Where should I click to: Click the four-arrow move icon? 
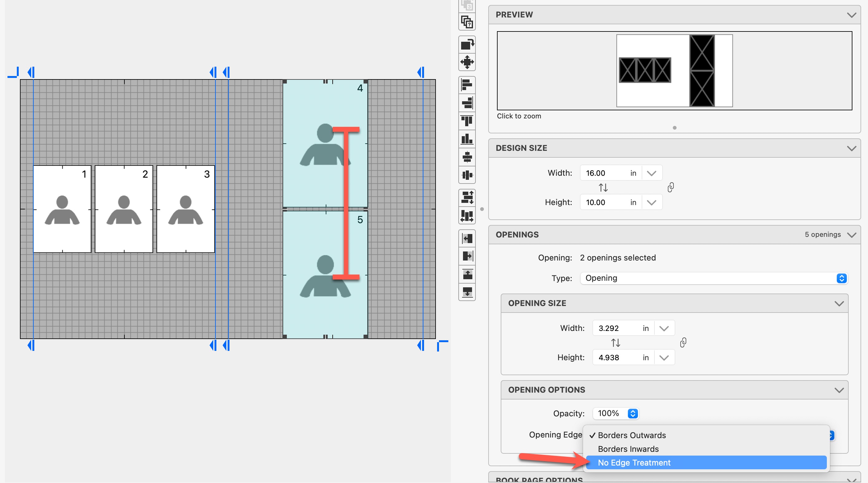[467, 62]
